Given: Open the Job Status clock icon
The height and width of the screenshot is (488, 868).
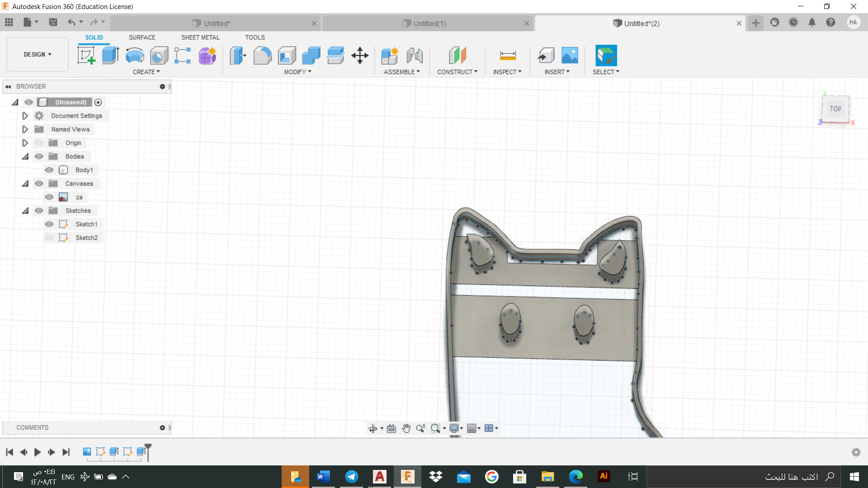Looking at the screenshot, I should click(793, 22).
